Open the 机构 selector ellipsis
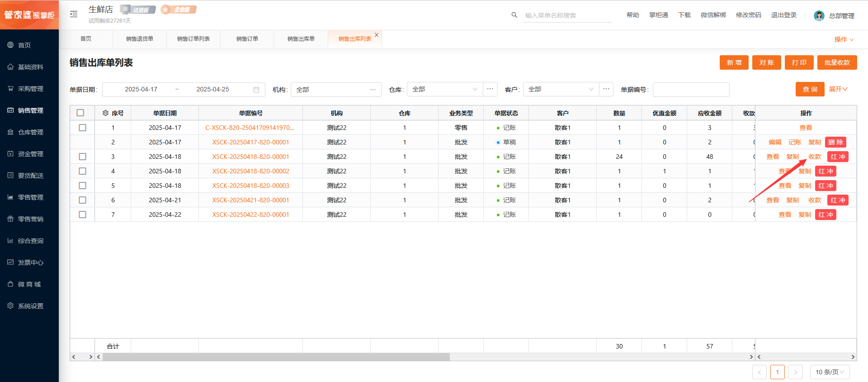868x382 pixels. 373,90
